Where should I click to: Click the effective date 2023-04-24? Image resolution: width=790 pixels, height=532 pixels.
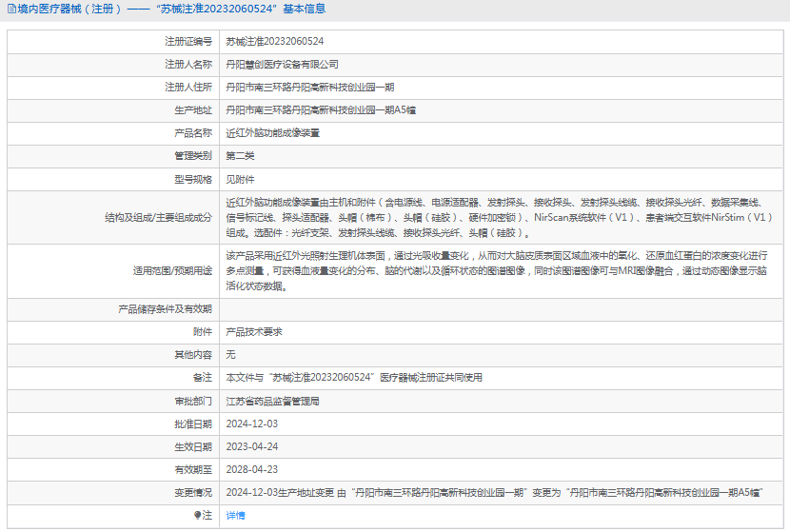coord(252,447)
